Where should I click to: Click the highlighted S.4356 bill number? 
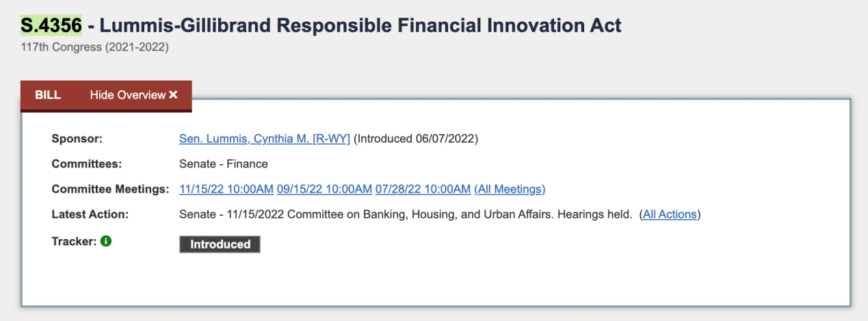point(51,26)
